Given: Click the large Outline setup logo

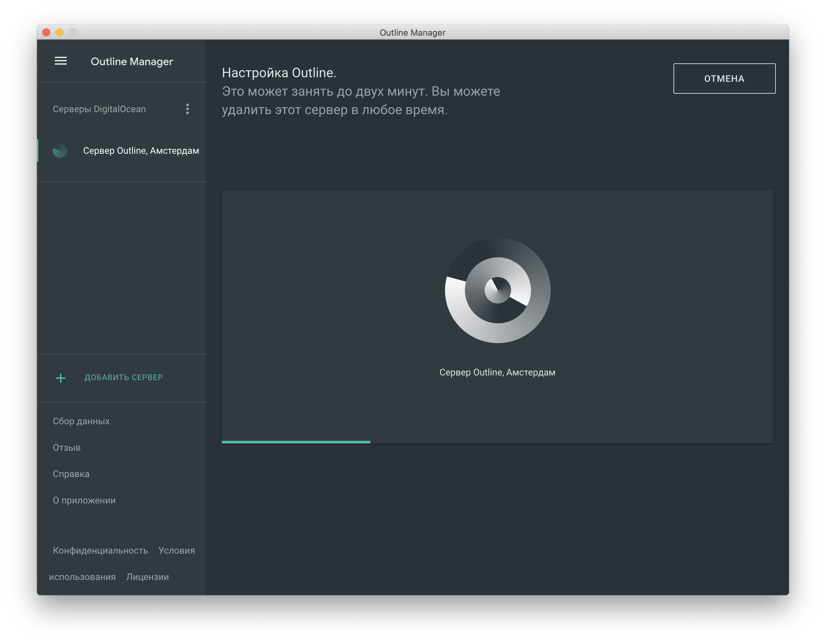Looking at the screenshot, I should click(497, 290).
